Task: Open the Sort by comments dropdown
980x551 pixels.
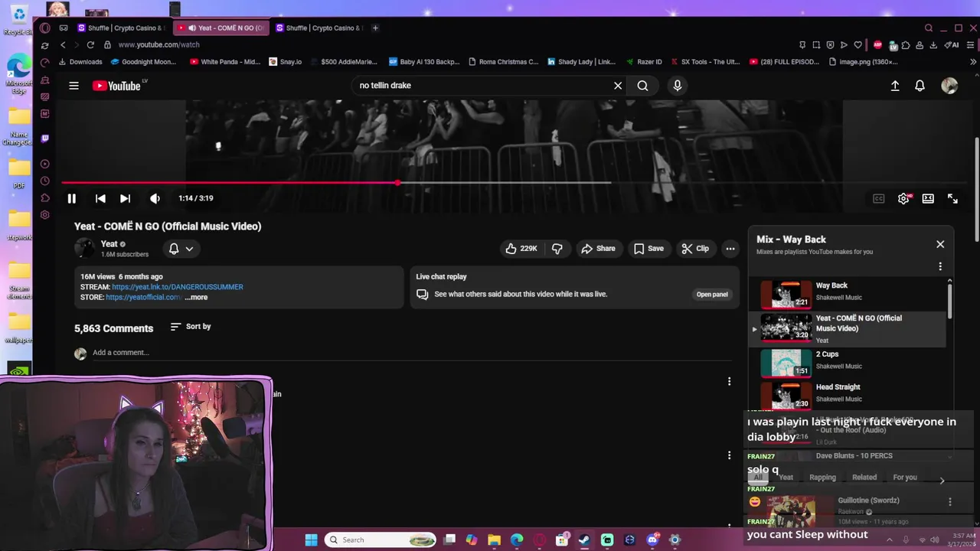Action: 191,327
